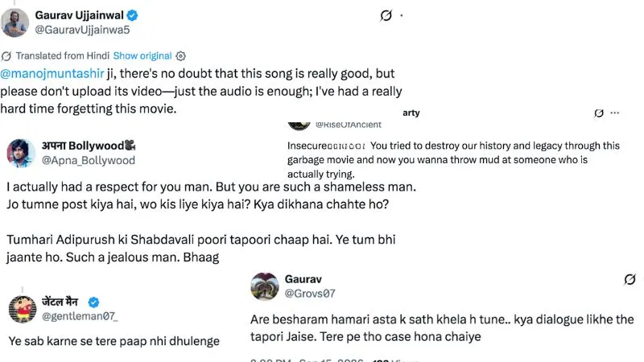Screen dimensions: 644x362
Task: Click Grok icon on RiseOfAncient tweet
Action: coord(599,113)
